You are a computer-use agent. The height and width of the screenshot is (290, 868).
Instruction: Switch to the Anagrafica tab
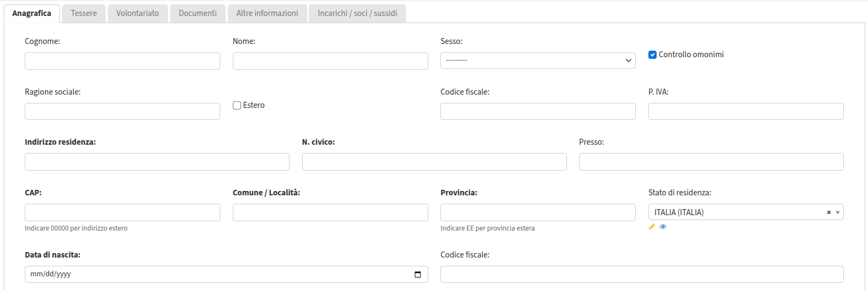tap(32, 13)
